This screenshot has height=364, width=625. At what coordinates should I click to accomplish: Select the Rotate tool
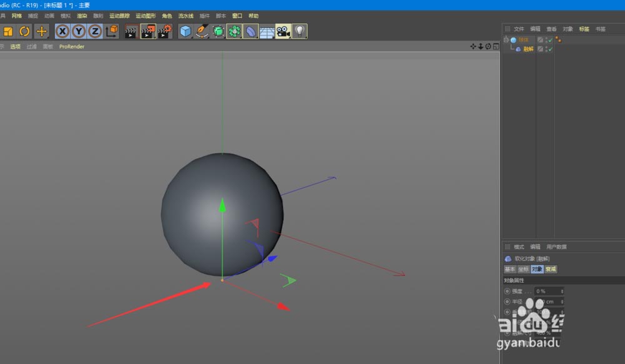pyautogui.click(x=24, y=31)
